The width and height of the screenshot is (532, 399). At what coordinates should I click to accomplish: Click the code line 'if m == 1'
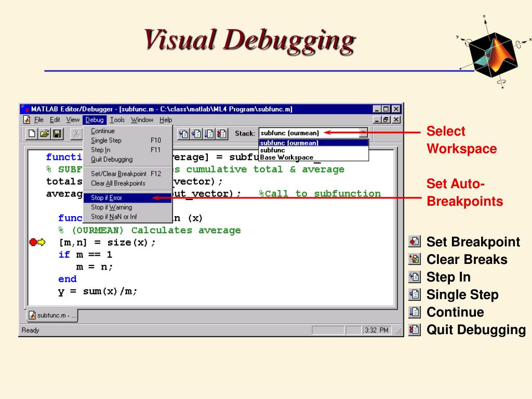click(85, 255)
